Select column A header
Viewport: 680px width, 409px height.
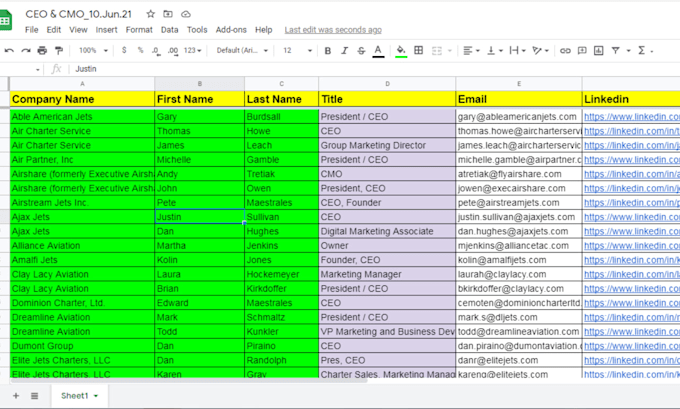(x=82, y=84)
